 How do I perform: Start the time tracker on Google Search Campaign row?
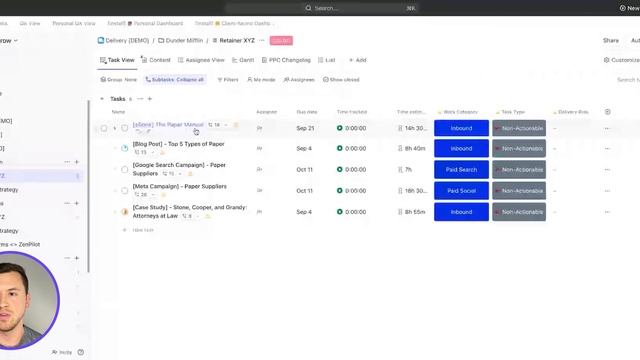(340, 169)
